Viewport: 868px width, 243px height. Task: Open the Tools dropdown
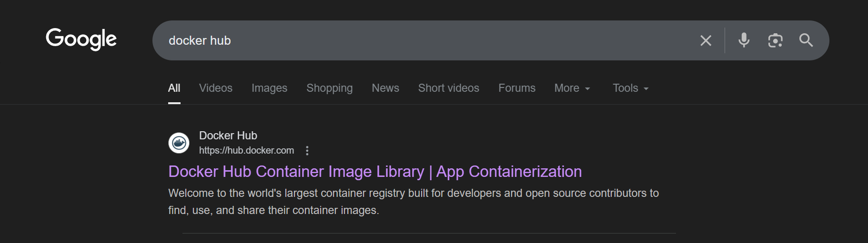(x=630, y=88)
